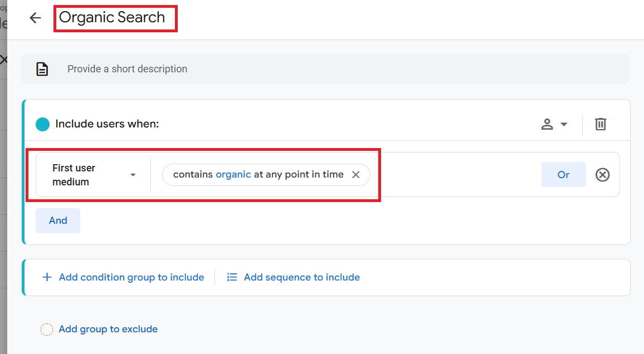Image resolution: width=644 pixels, height=354 pixels.
Task: Choose 'Add sequence to include'
Action: (302, 277)
